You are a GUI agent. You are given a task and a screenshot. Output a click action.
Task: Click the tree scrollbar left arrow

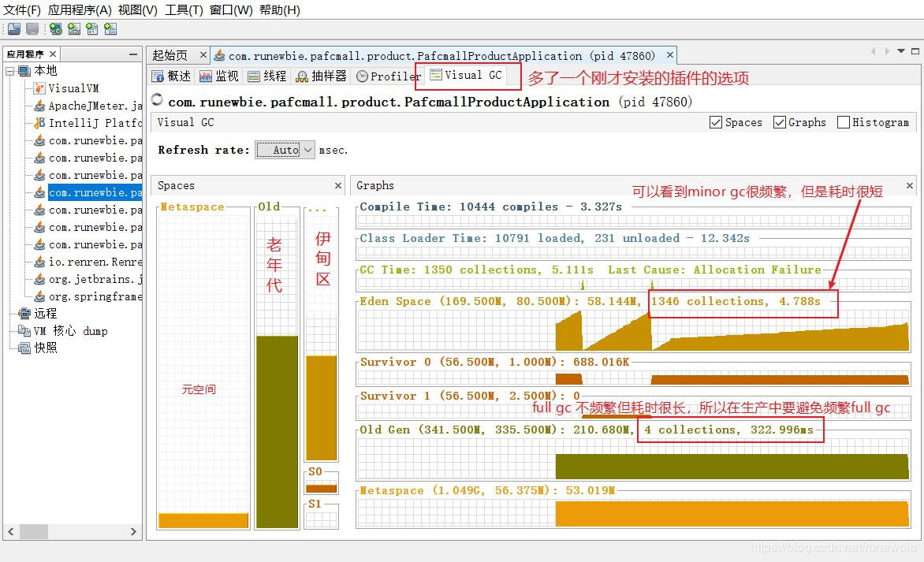pyautogui.click(x=10, y=531)
